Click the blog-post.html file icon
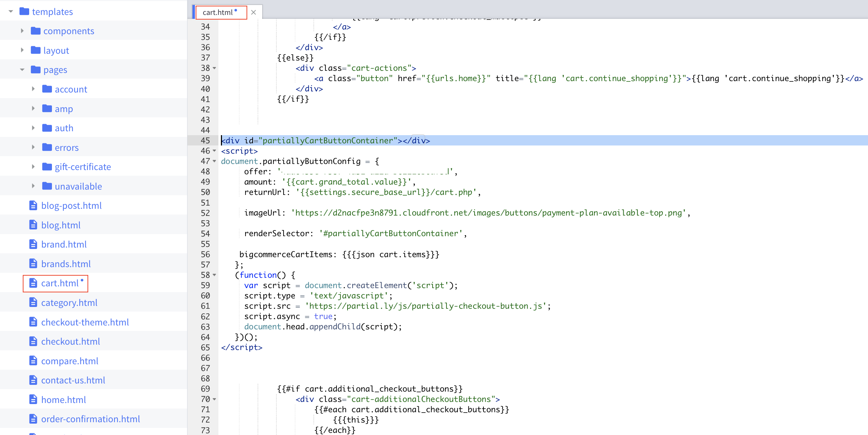 click(33, 205)
